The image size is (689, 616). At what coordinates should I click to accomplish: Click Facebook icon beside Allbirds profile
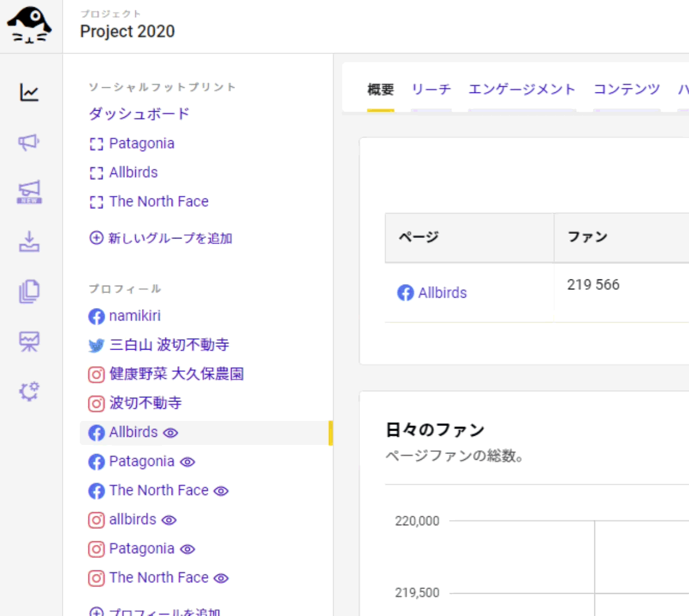click(96, 433)
